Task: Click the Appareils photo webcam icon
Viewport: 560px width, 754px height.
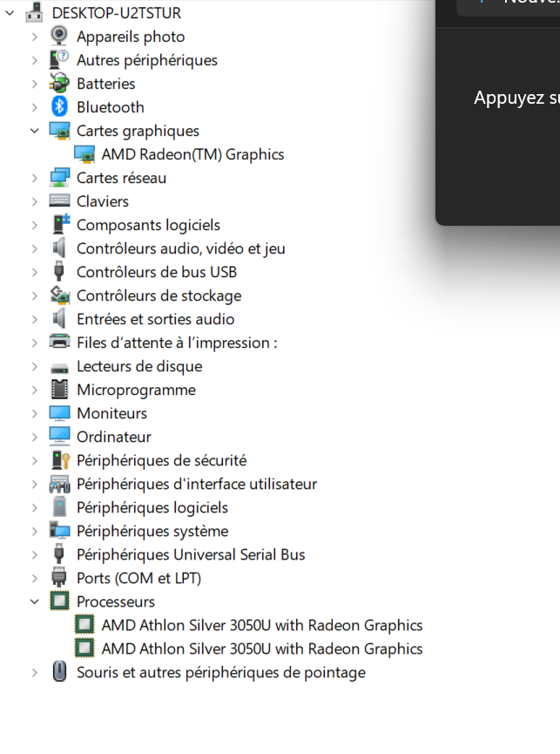Action: pyautogui.click(x=59, y=36)
